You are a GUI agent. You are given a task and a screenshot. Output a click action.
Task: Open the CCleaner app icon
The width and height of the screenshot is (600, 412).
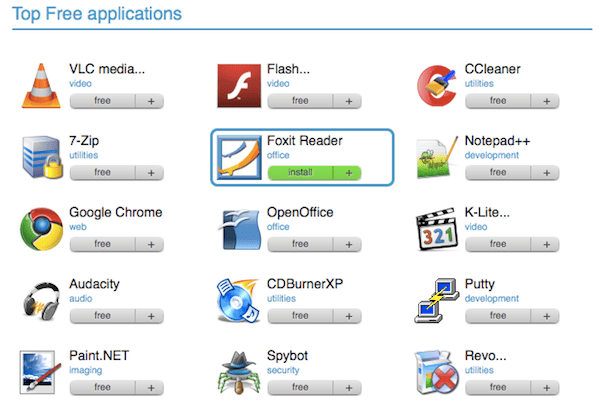click(x=436, y=85)
